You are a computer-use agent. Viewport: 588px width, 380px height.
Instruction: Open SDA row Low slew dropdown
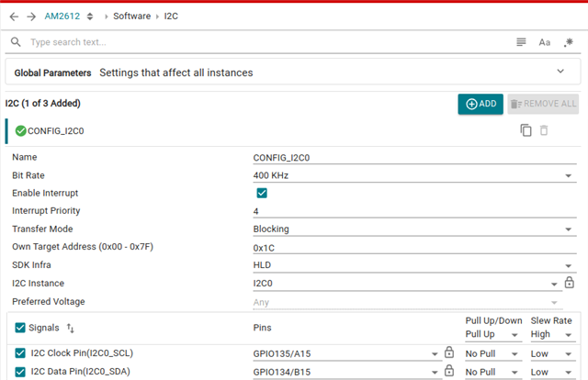click(552, 372)
